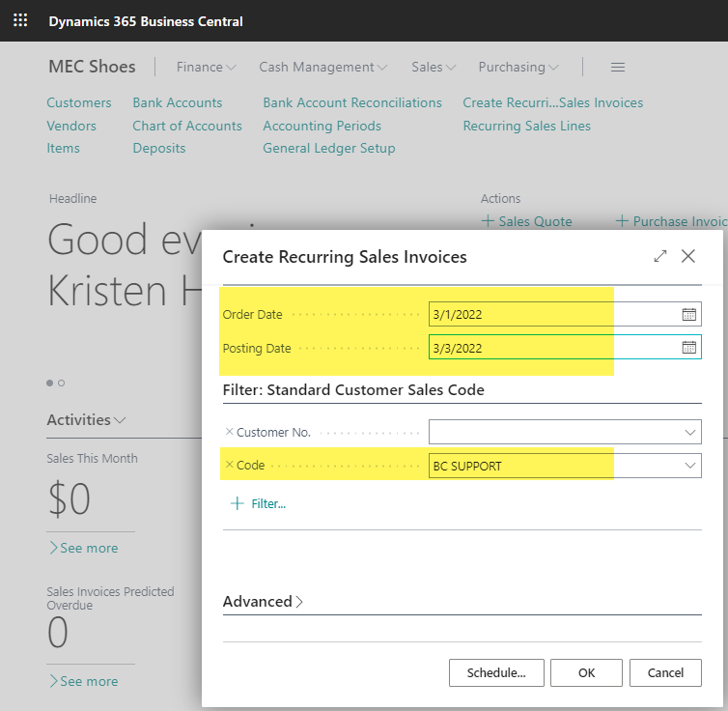Expand the Cash Management menu

point(323,67)
